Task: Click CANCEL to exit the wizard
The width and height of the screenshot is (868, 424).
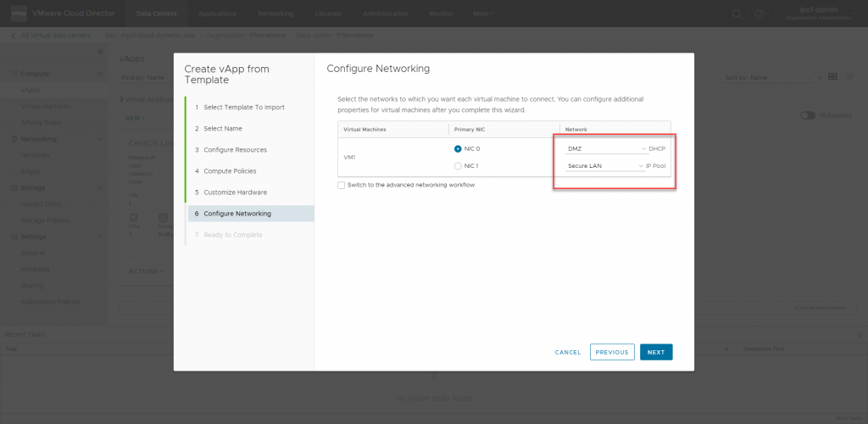Action: [567, 352]
